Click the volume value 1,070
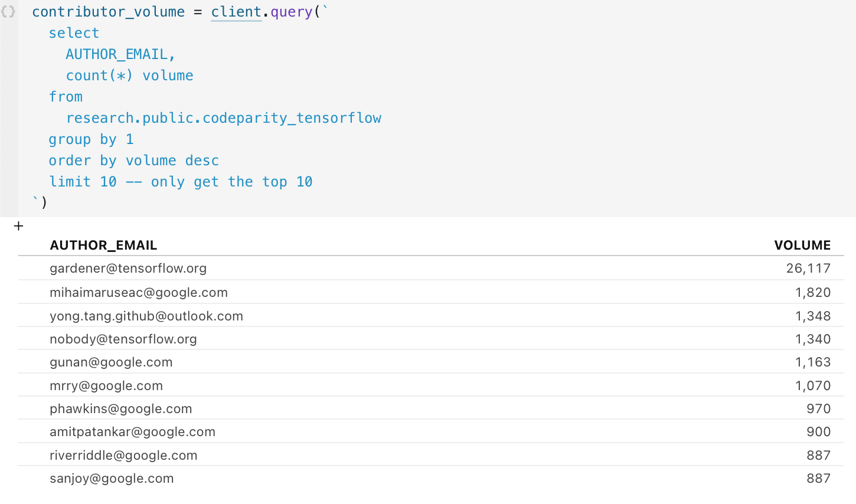 pos(813,385)
